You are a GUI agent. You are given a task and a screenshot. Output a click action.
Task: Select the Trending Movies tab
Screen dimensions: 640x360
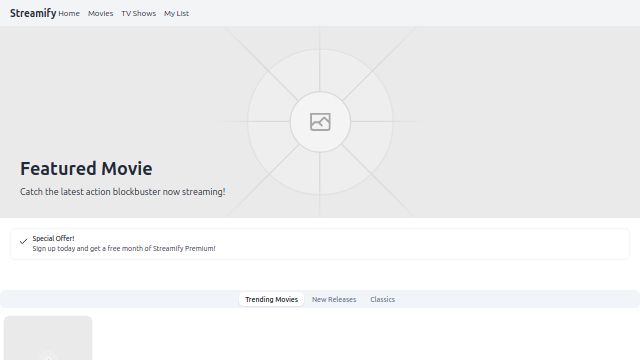coord(271,300)
